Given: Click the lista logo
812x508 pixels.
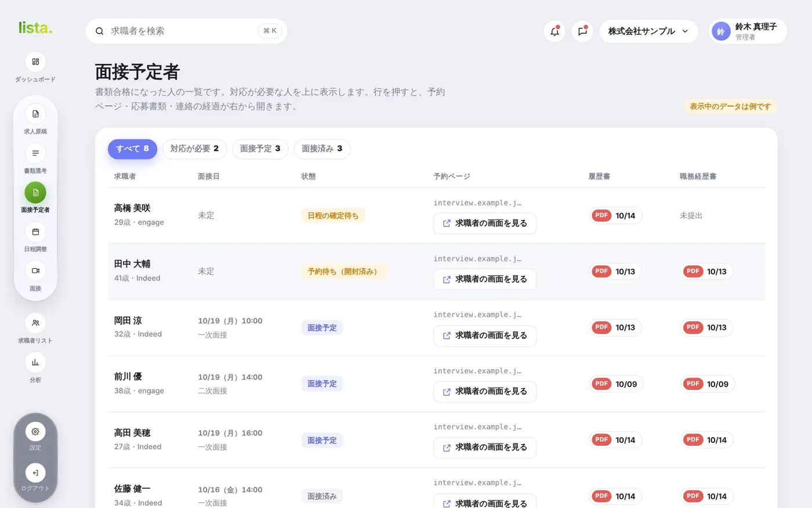Looking at the screenshot, I should click(x=35, y=27).
